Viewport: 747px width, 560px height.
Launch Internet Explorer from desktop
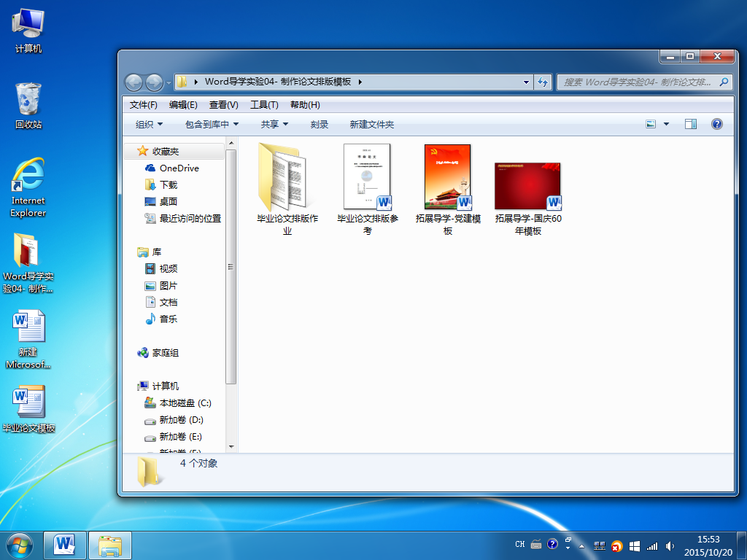pos(28,187)
